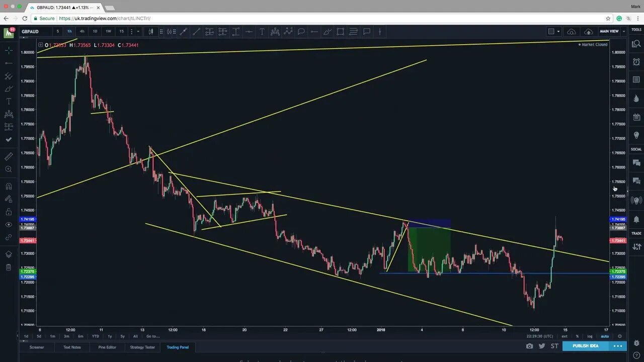Switch to the Pine Editor tab
The width and height of the screenshot is (644, 362).
107,347
